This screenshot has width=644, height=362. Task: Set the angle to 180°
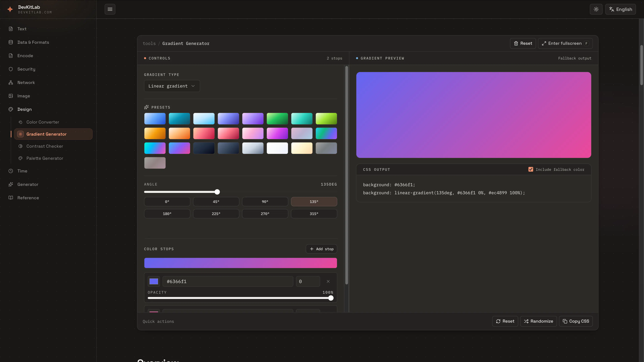[167, 214]
